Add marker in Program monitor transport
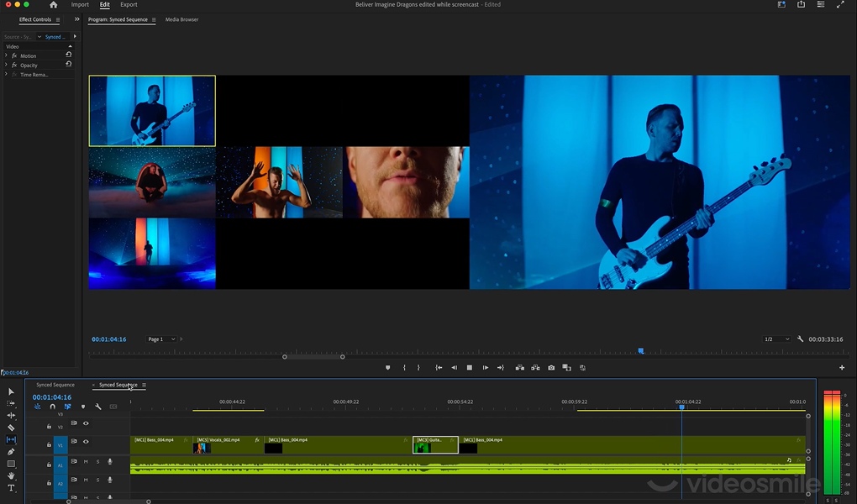 [387, 368]
